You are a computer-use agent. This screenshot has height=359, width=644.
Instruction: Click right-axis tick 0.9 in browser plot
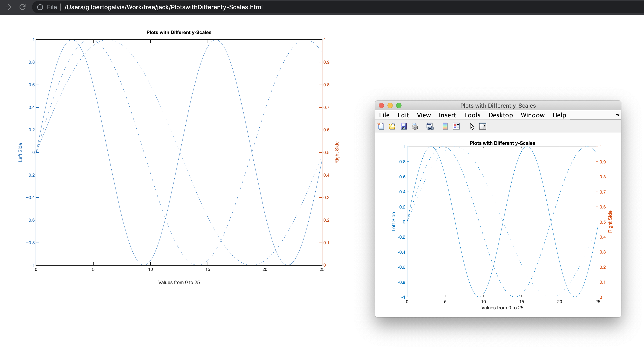coord(326,62)
